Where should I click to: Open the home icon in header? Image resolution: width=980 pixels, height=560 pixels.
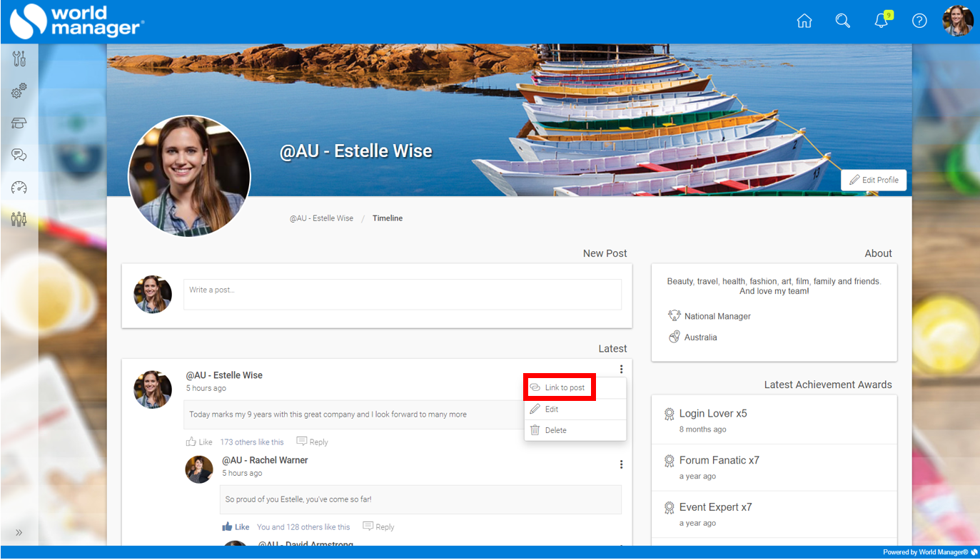pos(804,21)
